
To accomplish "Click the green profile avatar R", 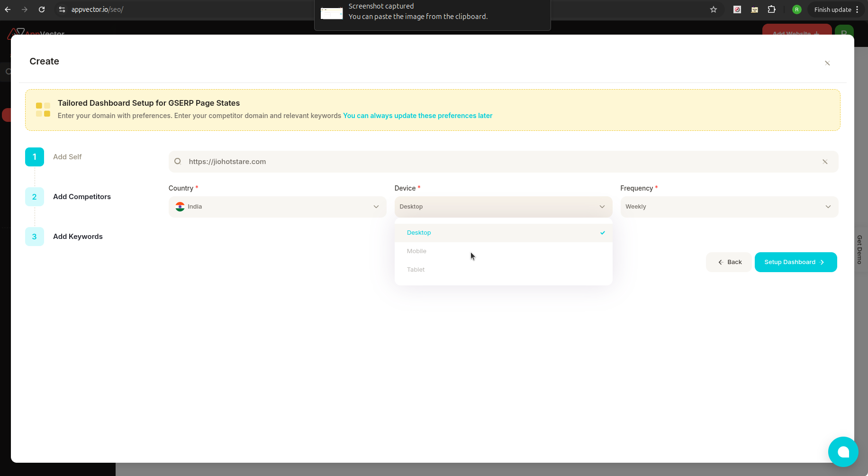I will click(796, 9).
